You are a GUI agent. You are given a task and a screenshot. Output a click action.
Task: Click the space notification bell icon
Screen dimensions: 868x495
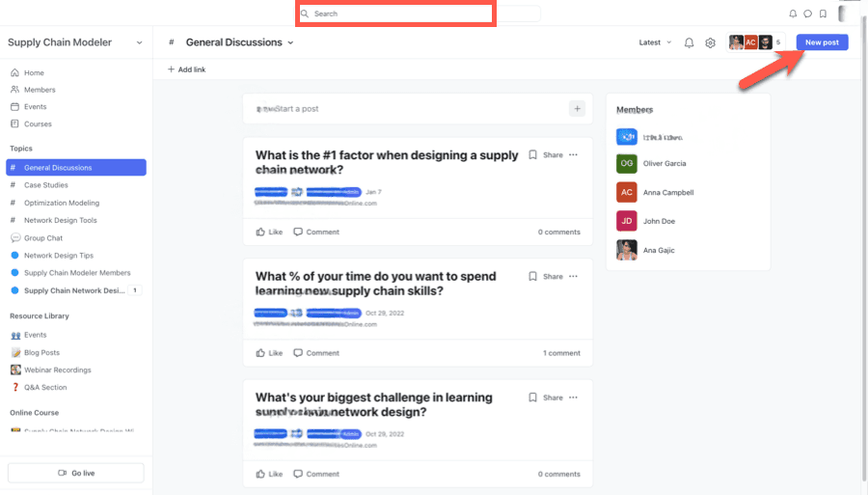689,43
